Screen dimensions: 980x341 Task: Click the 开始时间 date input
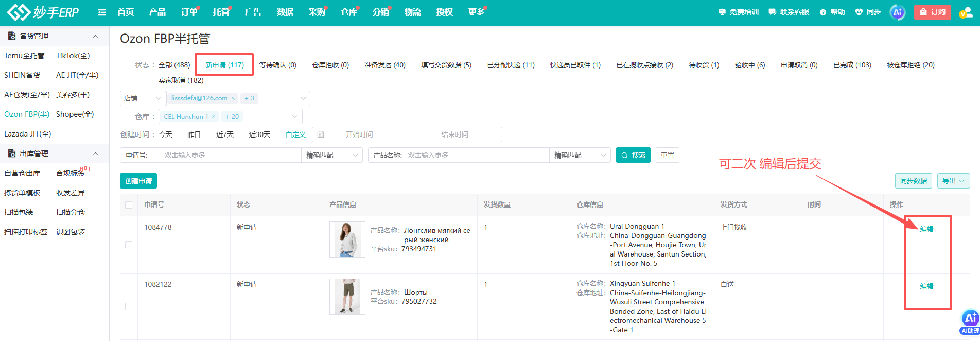pos(359,134)
